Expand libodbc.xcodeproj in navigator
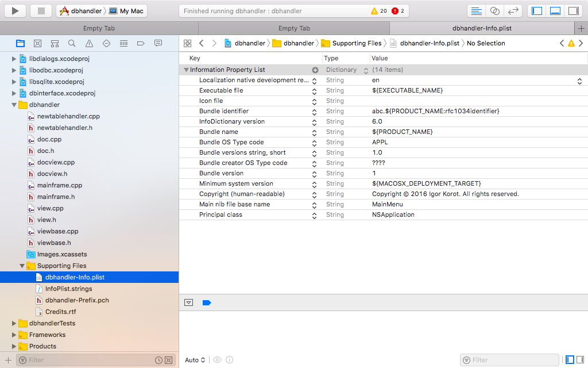Screen dimensions: 588x368 [x=14, y=70]
